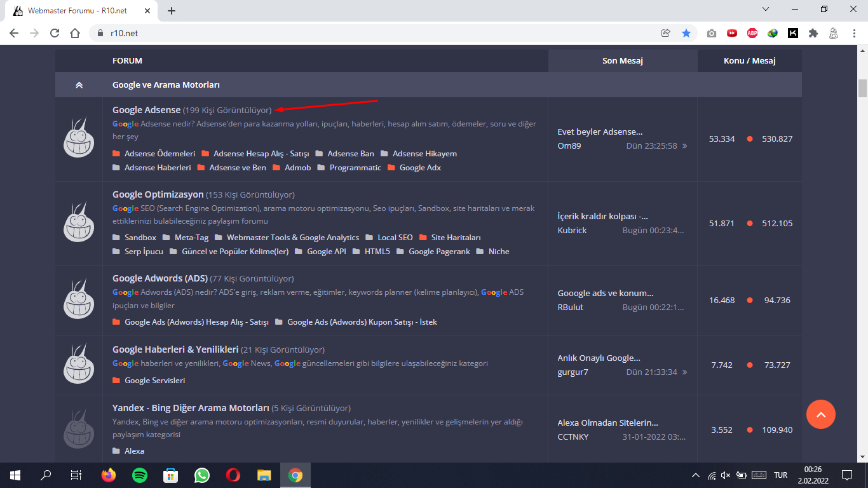868x488 pixels.
Task: Open last post 'Alexa Olmadan Sitelerin...'
Action: 607,423
